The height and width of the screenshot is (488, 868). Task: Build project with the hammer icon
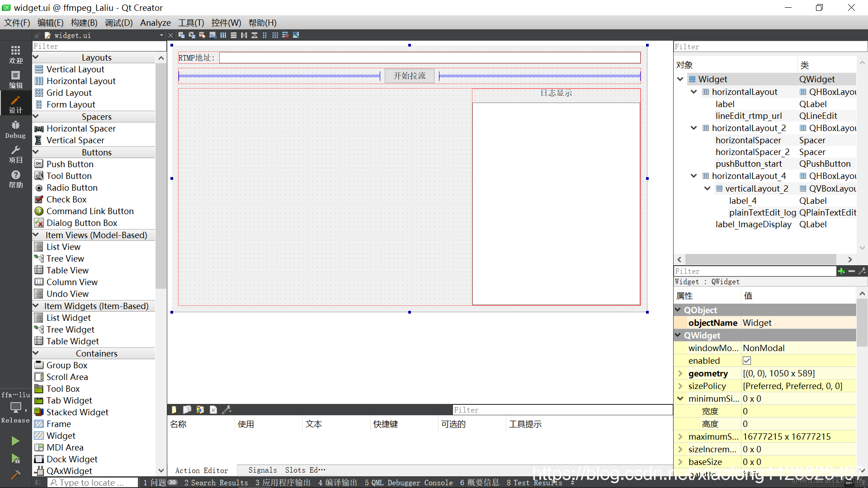(x=15, y=474)
